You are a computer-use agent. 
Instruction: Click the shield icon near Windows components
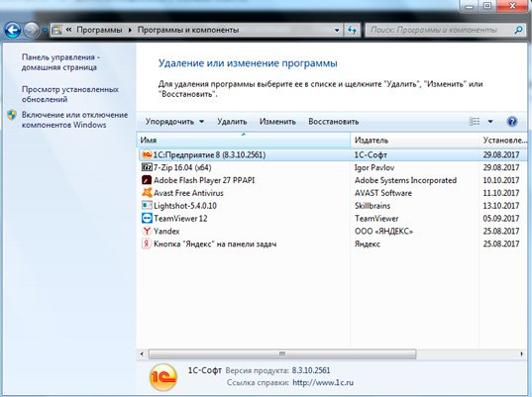point(12,115)
